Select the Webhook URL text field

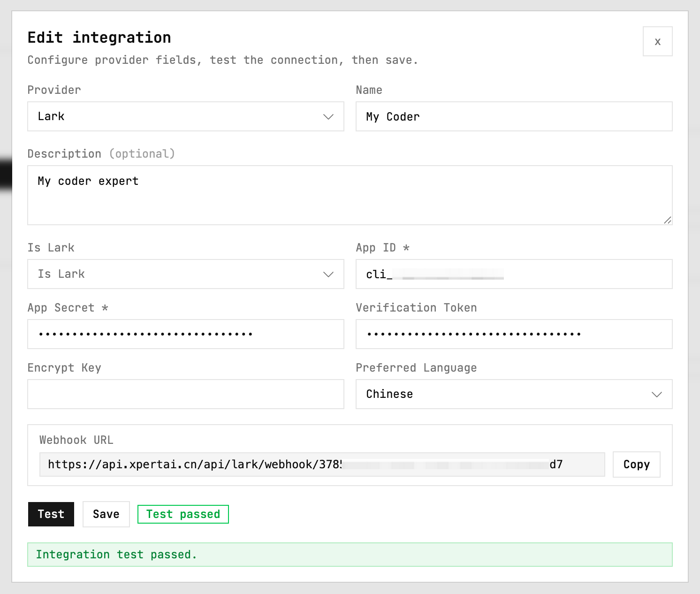[322, 465]
